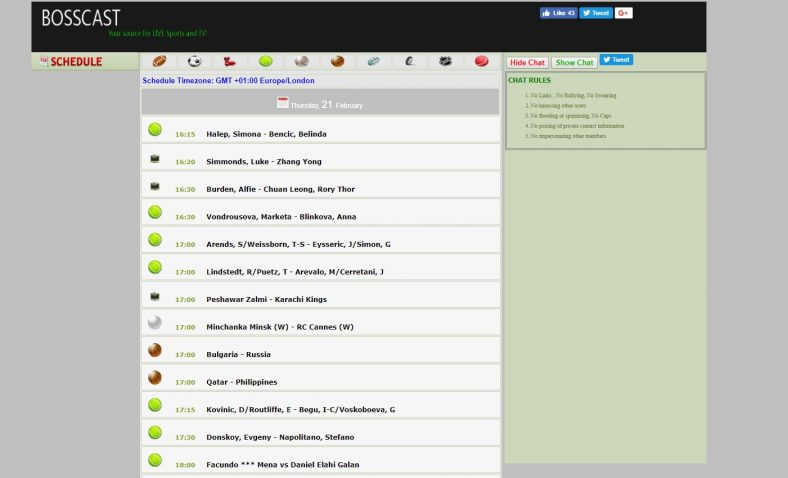The height and width of the screenshot is (478, 788).
Task: Click the Thursday, 21 February date header
Action: [x=321, y=103]
